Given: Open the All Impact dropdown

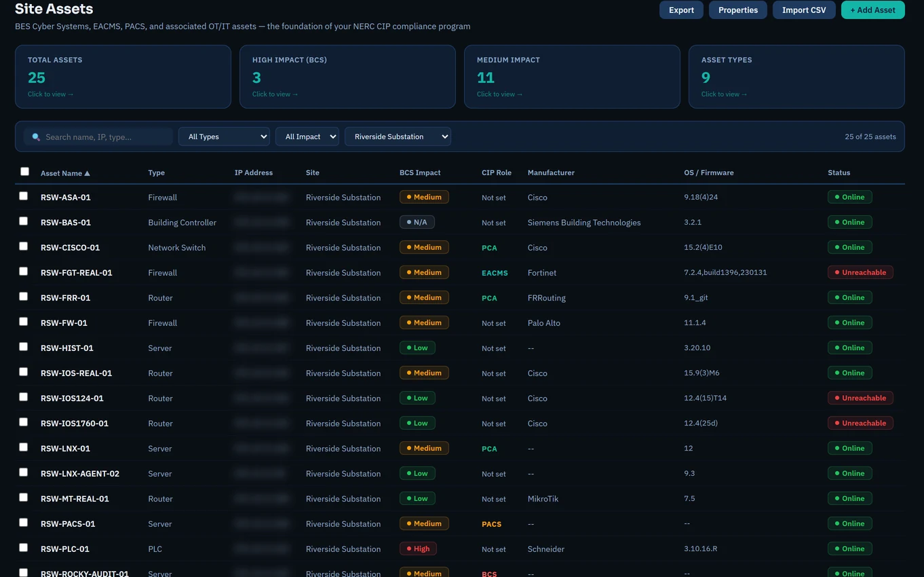Looking at the screenshot, I should coord(307,136).
